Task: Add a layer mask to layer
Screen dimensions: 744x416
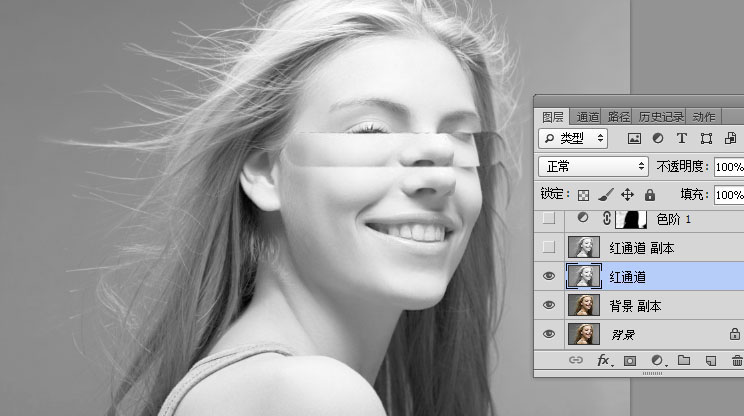Action: (x=631, y=360)
